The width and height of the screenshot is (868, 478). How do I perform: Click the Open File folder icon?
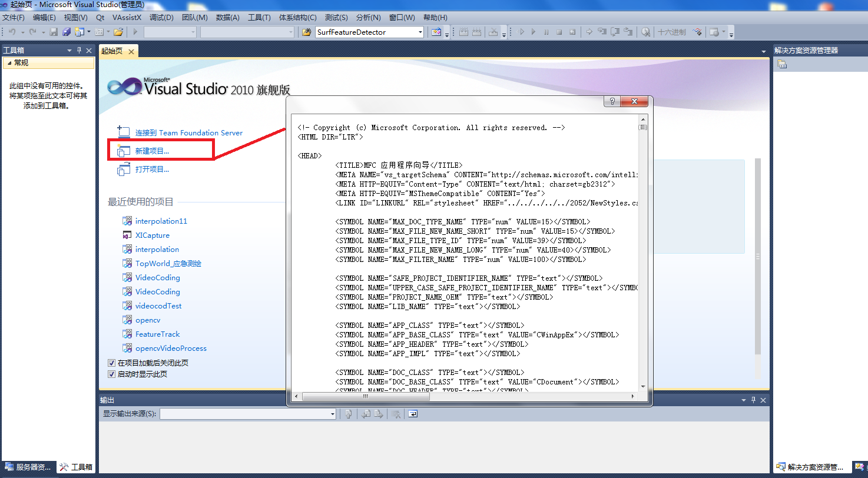118,32
